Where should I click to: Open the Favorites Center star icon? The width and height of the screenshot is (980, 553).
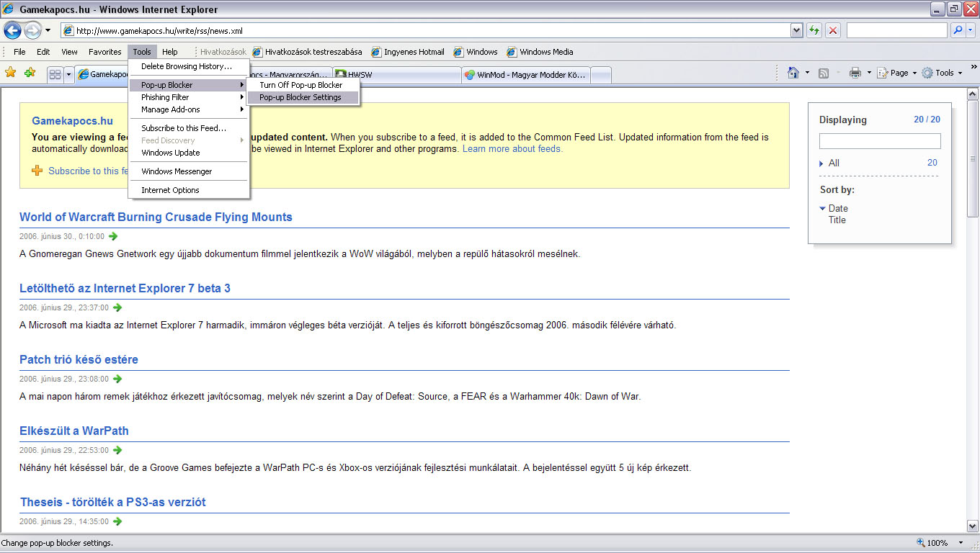click(x=11, y=73)
